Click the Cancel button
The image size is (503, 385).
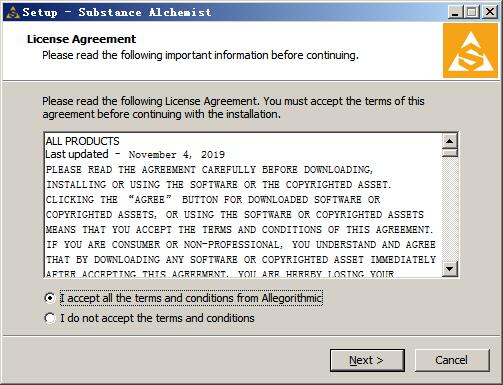click(452, 360)
